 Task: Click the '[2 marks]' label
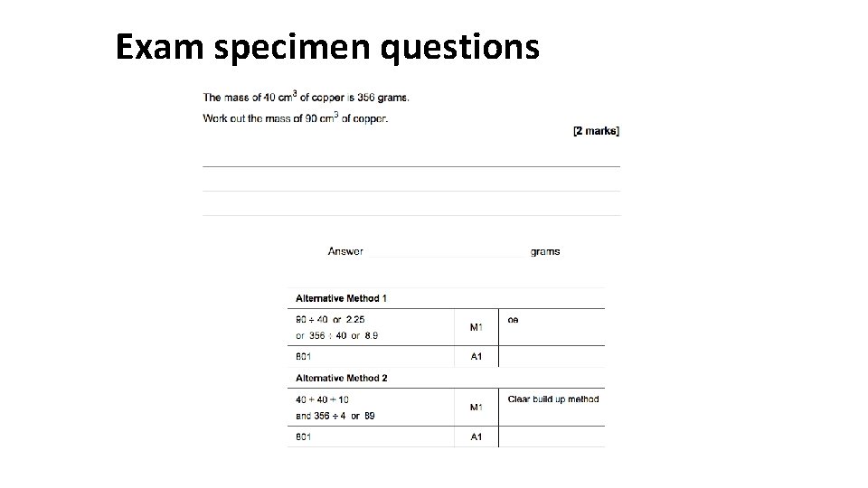[x=596, y=131]
